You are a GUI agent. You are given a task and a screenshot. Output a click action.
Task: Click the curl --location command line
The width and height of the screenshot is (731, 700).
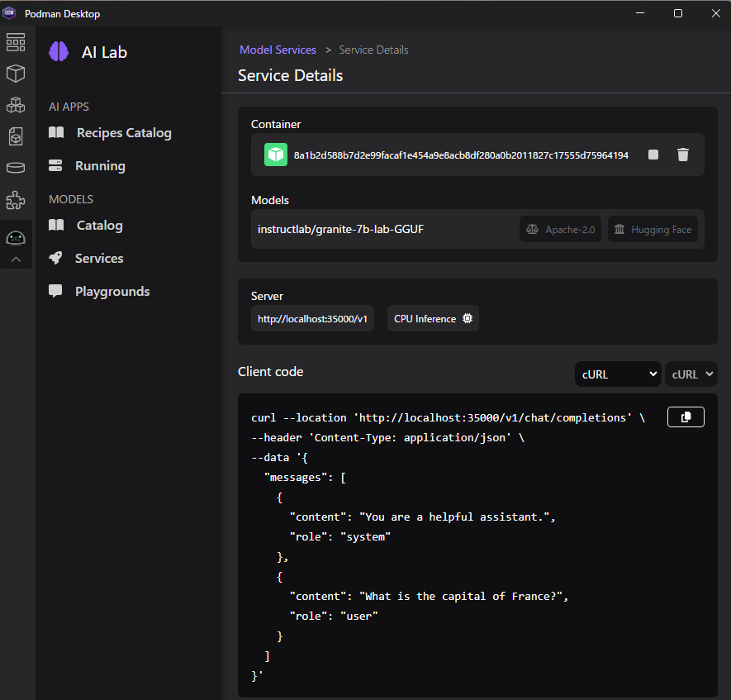(x=448, y=418)
